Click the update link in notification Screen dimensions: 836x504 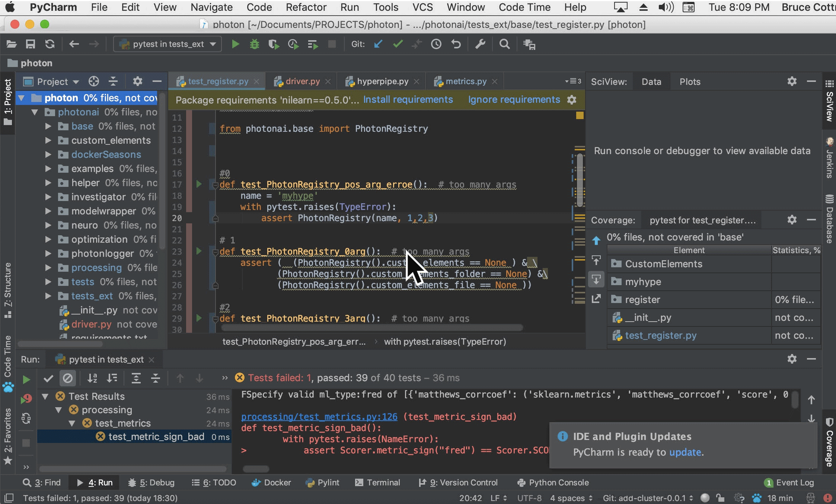[x=685, y=452]
